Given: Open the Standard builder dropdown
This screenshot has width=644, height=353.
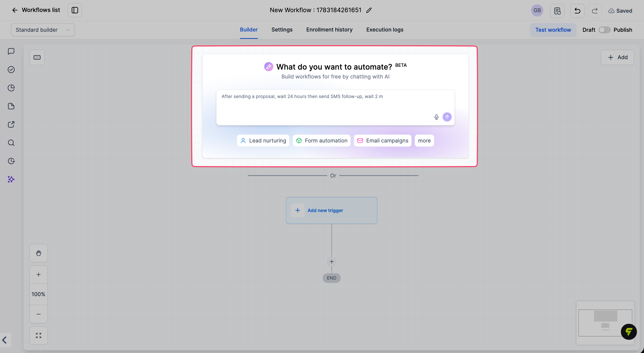Looking at the screenshot, I should pos(43,30).
